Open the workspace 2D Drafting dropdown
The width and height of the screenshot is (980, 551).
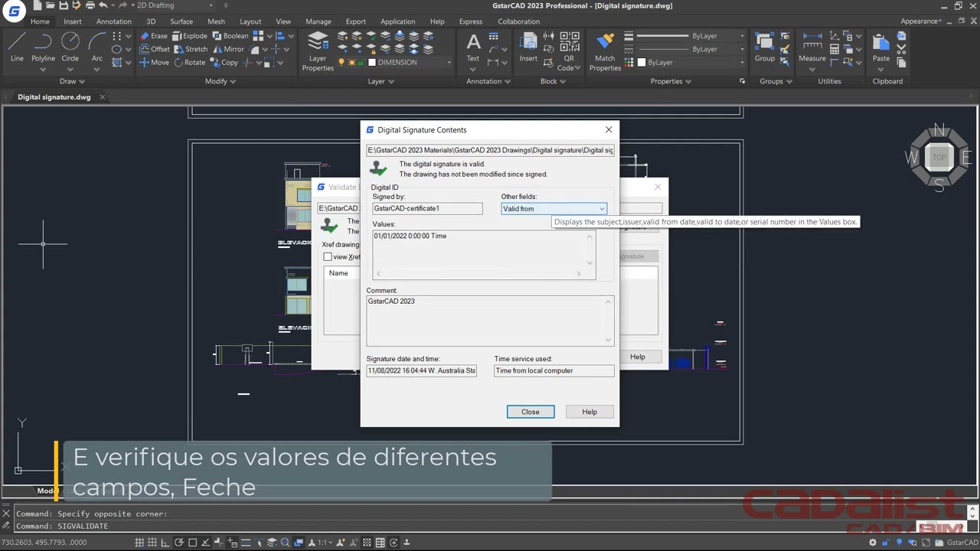tap(175, 5)
